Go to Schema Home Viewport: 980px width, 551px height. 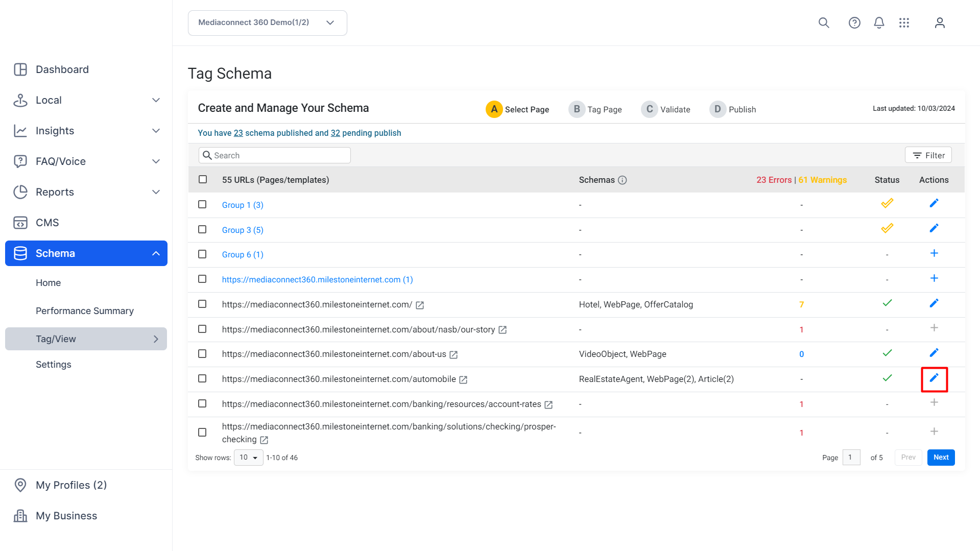49,283
